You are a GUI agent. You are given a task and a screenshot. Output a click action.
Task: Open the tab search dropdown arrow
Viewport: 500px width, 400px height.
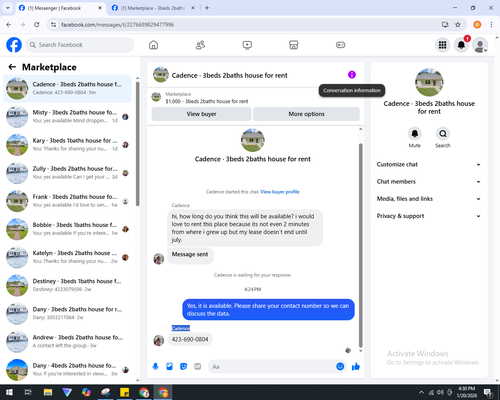coord(8,8)
